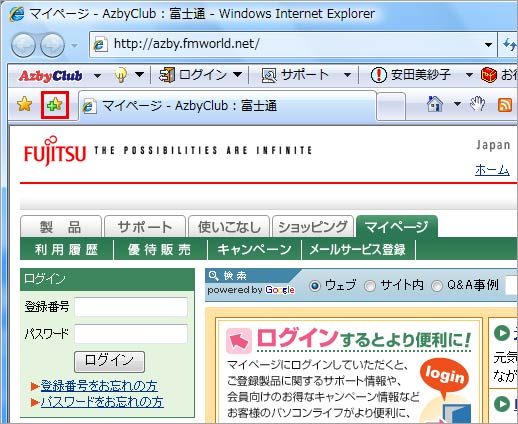The image size is (518, 424).
Task: Expand the address bar URL history dropdown
Action: pos(489,44)
